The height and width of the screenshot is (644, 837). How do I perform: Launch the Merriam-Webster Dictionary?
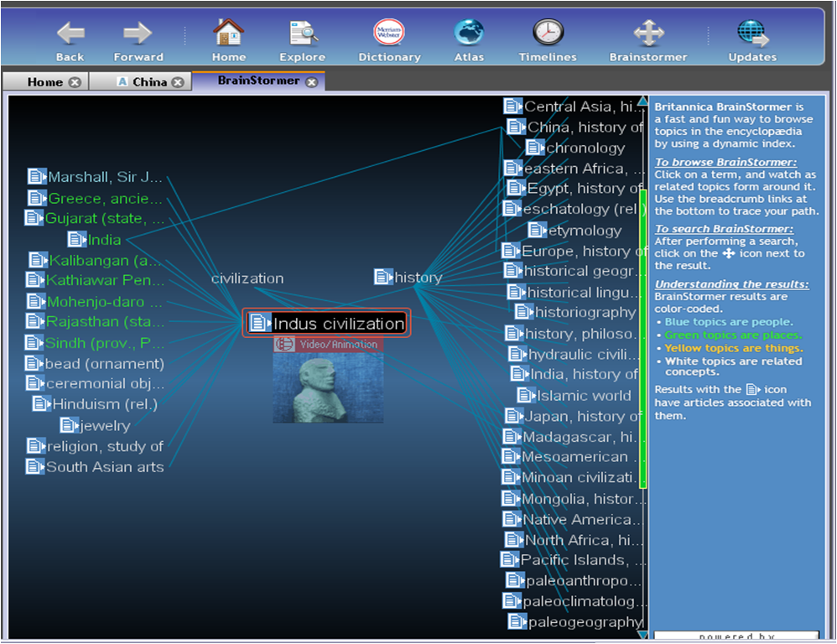point(388,34)
